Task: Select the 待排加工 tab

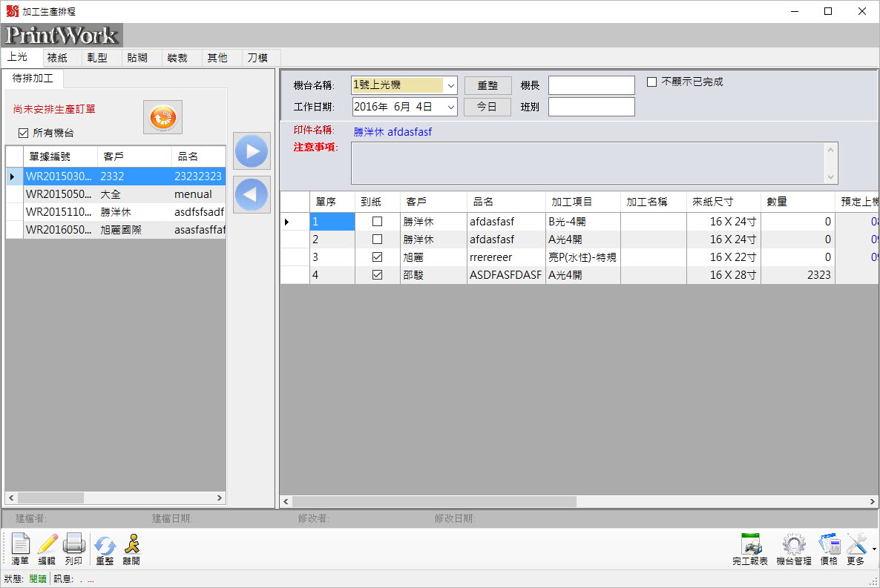Action: [x=33, y=79]
